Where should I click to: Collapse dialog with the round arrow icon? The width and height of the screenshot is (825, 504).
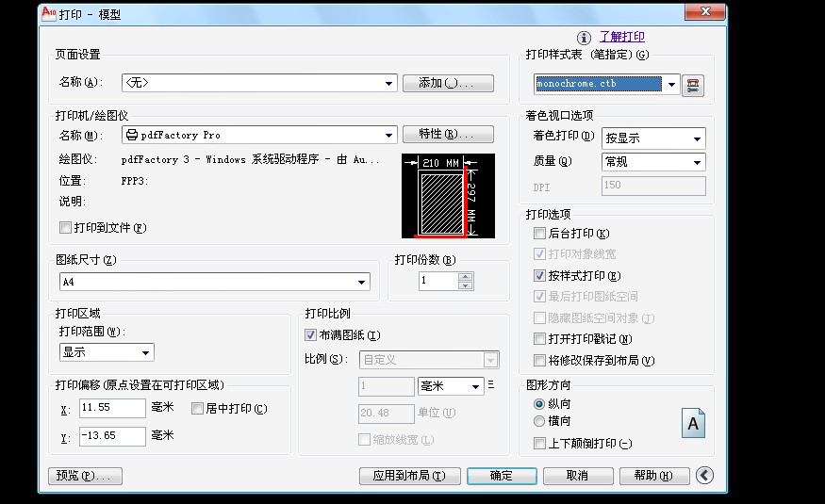pos(705,476)
